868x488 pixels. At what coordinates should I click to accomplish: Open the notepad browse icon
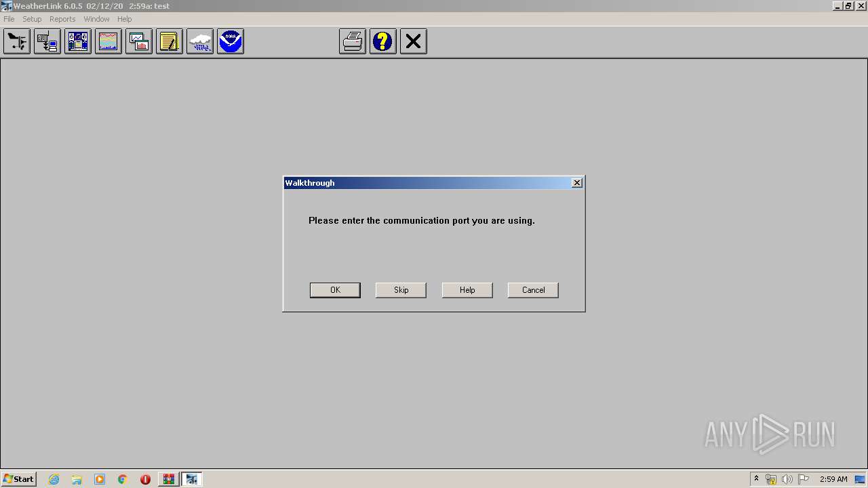(170, 41)
